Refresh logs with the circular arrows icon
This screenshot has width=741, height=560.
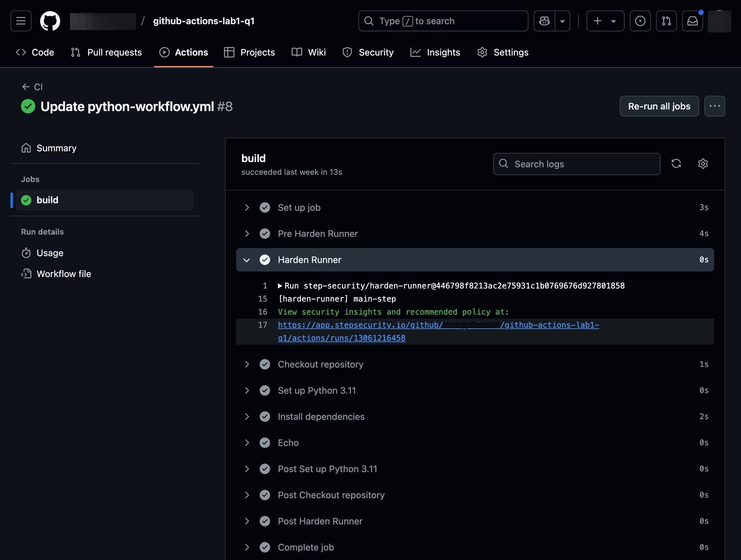(x=676, y=164)
